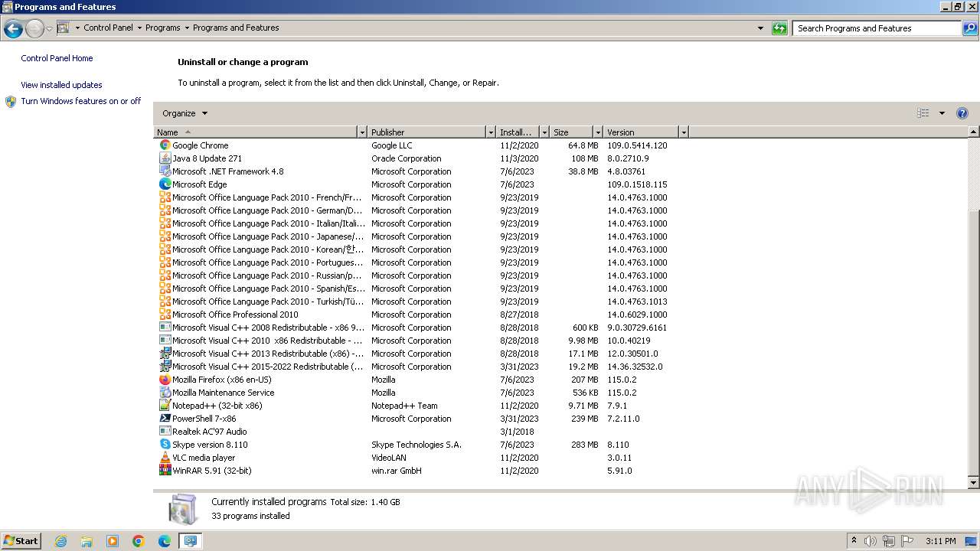Click the win.rar GmbH publisher cell

397,471
